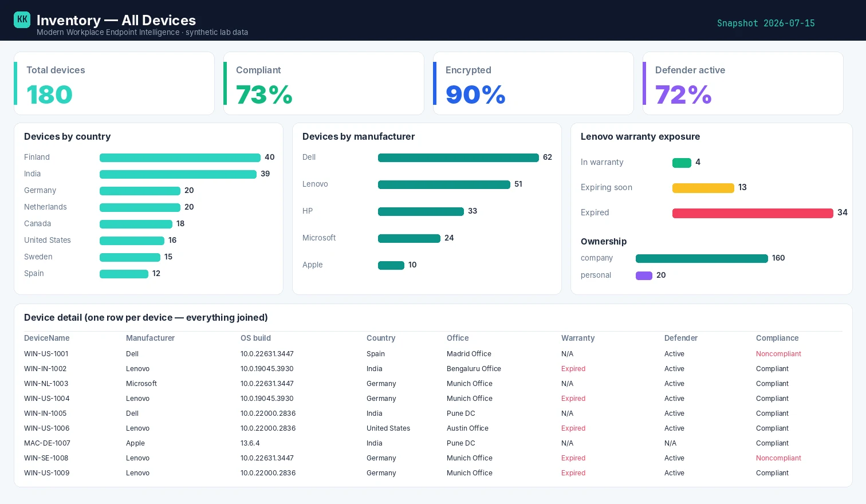
Task: Select the purple personal ownership bar
Action: pyautogui.click(x=644, y=275)
